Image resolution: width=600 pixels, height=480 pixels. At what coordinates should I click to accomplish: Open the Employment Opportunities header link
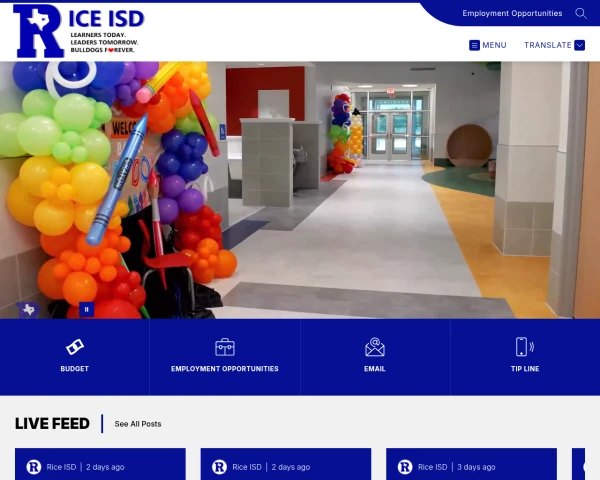[512, 13]
